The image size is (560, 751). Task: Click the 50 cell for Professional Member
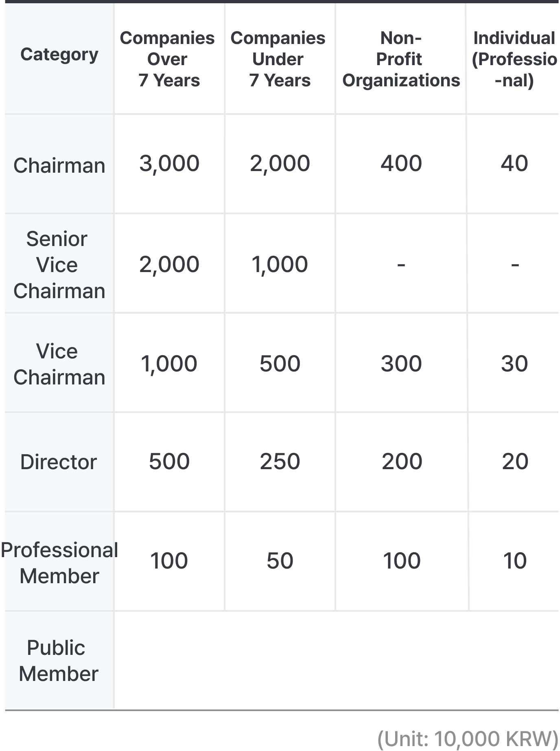pyautogui.click(x=280, y=561)
